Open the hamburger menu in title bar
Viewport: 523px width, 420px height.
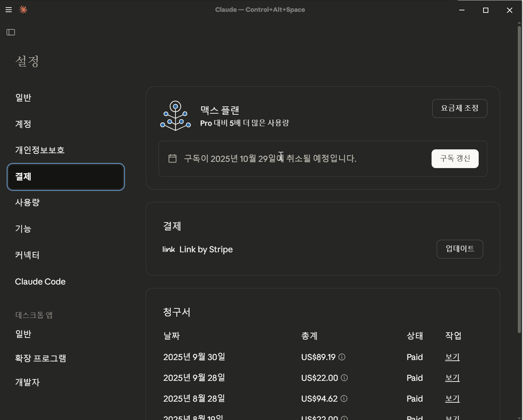(x=9, y=10)
